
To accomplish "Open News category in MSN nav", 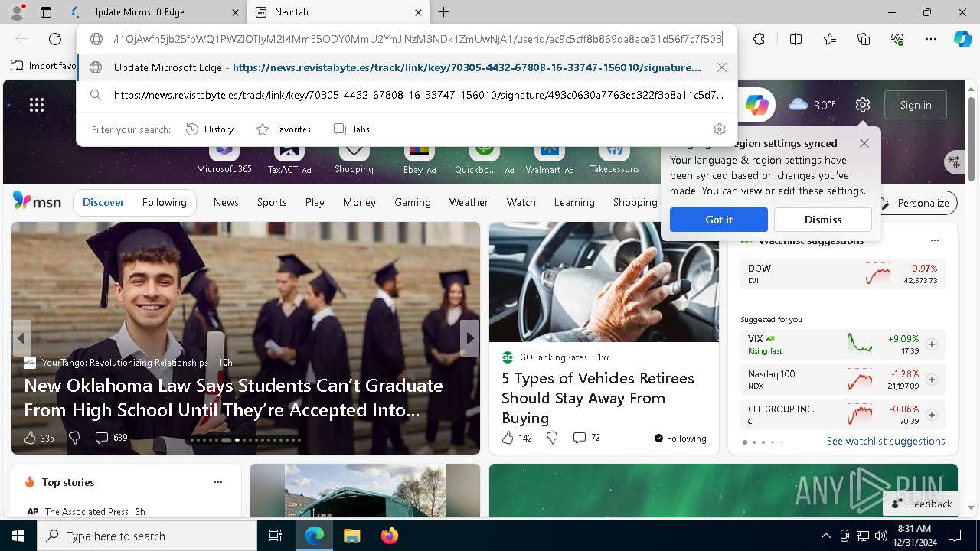I will click(226, 202).
